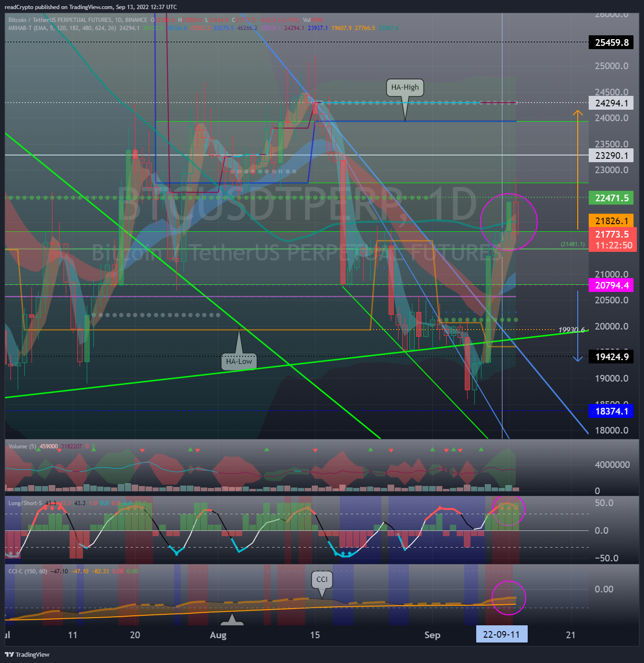Click the Sep label on time axis
644x663 pixels.
[432, 635]
